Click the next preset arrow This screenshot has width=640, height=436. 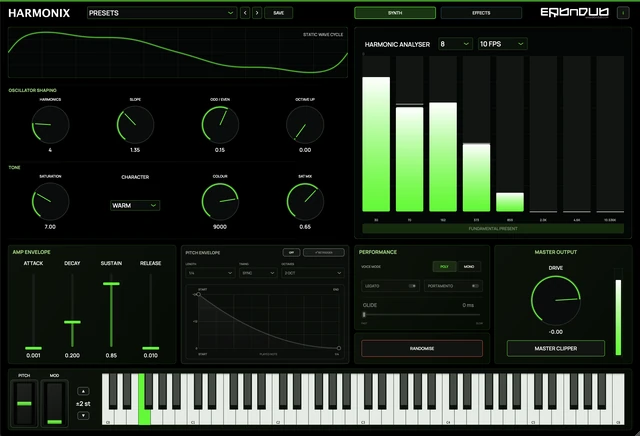(x=257, y=13)
